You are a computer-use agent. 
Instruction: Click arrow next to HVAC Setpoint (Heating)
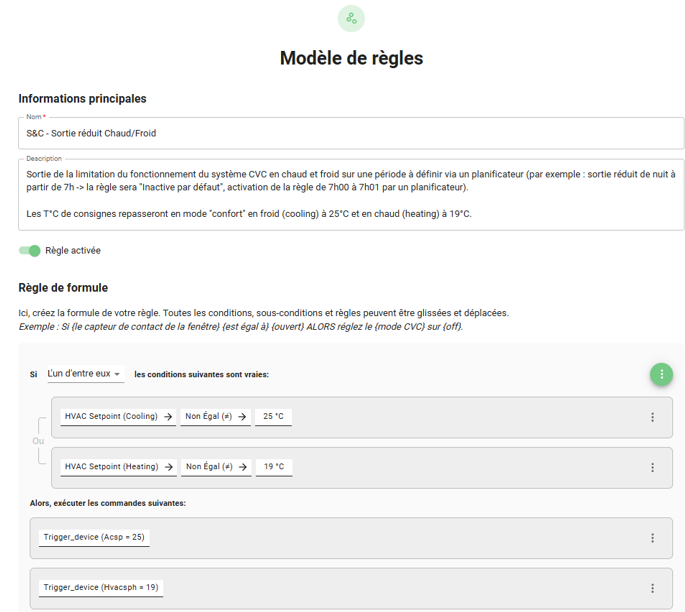pyautogui.click(x=168, y=467)
